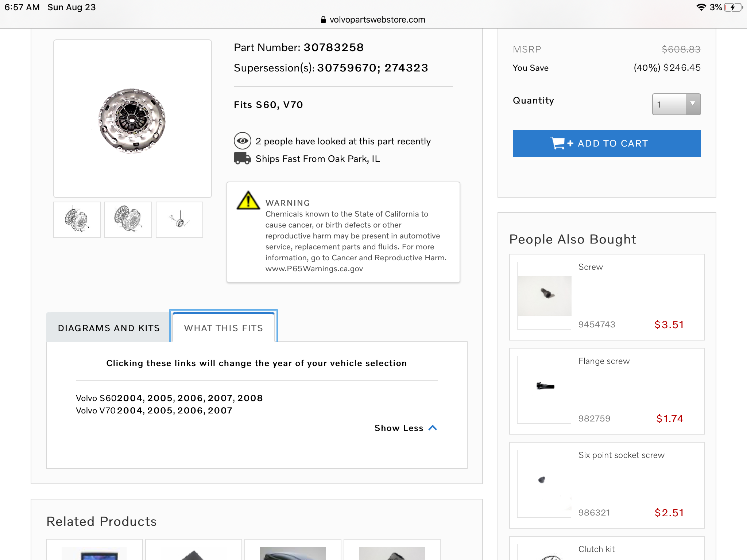Click the shopping cart icon in Add to Cart
This screenshot has height=560, width=747.
point(557,143)
